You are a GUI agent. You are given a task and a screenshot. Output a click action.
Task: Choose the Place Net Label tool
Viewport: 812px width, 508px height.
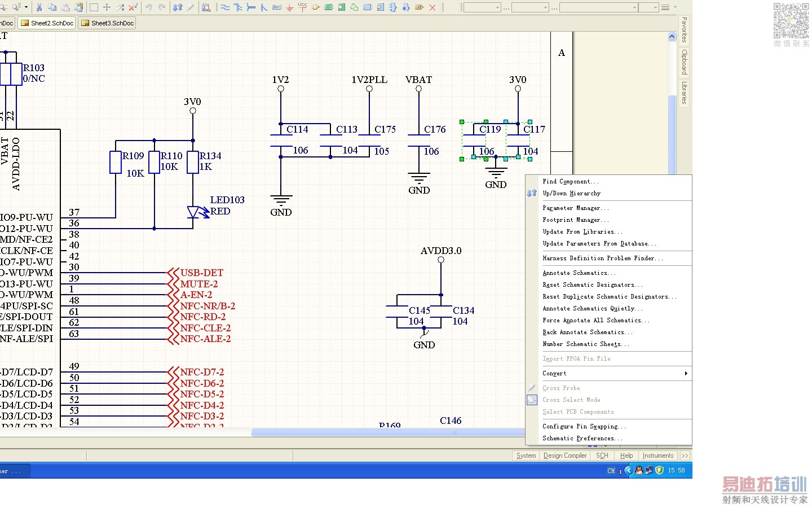[x=276, y=7]
